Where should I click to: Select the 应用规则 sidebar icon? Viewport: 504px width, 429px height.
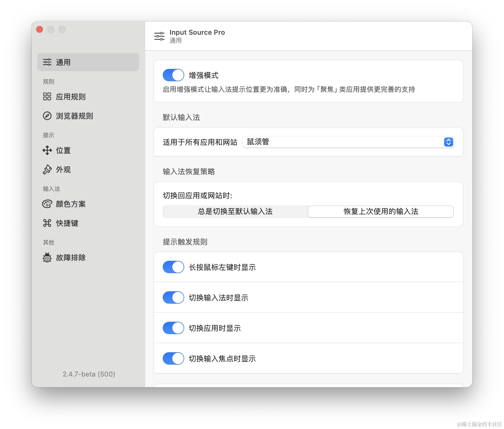click(47, 97)
